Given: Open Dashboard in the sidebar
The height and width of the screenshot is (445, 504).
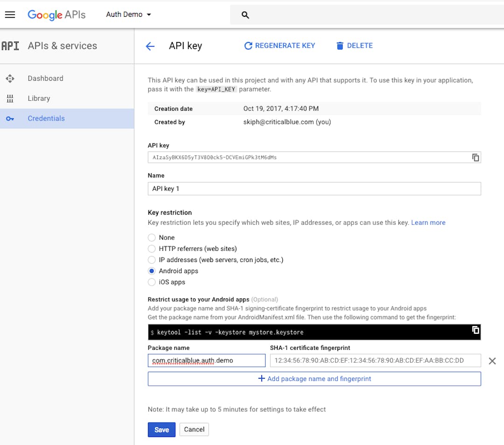Looking at the screenshot, I should click(x=45, y=78).
